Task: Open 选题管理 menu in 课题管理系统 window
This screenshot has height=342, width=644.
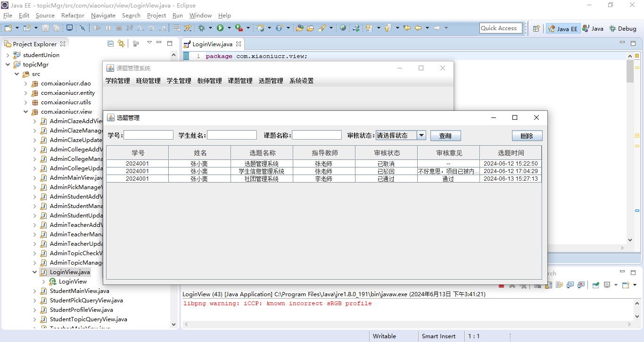Action: (271, 81)
